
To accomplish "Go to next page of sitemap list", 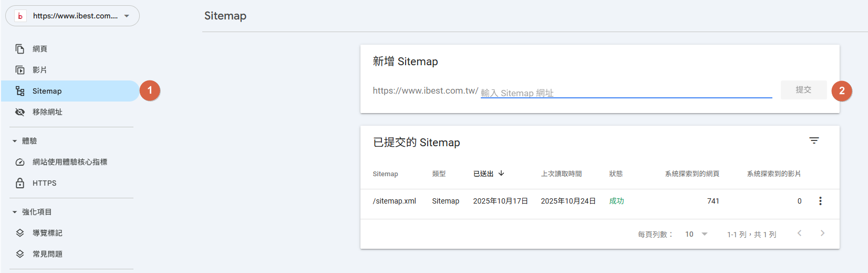I will [x=822, y=234].
